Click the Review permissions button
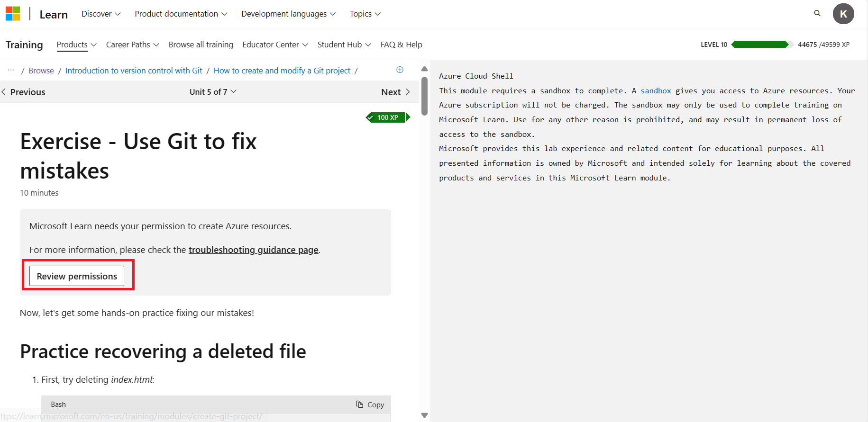868x422 pixels. tap(77, 276)
